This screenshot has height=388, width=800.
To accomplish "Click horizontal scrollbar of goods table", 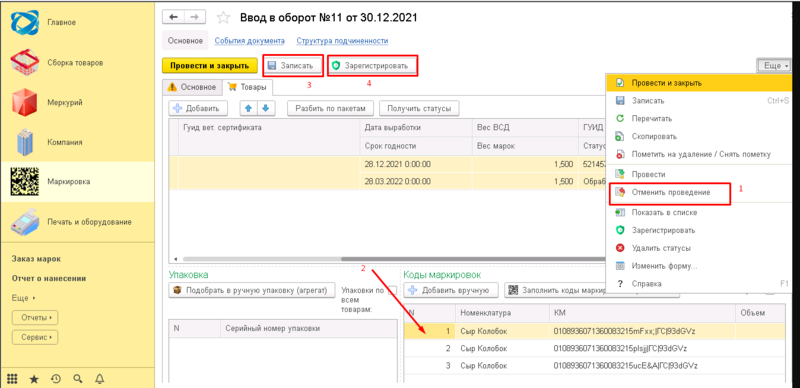I will pos(388,259).
